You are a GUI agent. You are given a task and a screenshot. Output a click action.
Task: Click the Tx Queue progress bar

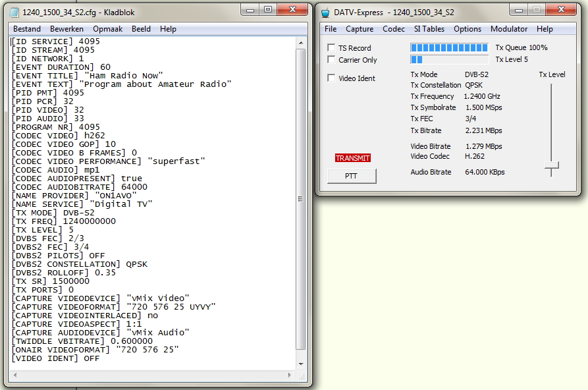tap(450, 47)
